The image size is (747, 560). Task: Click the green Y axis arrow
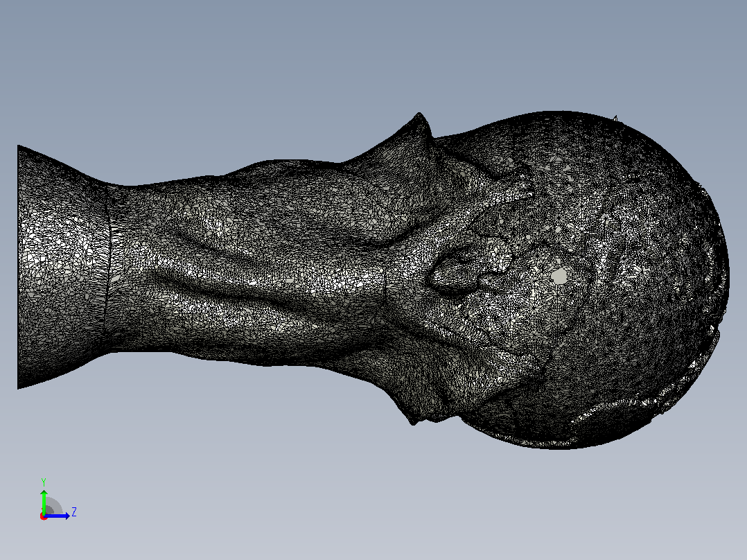pos(44,501)
